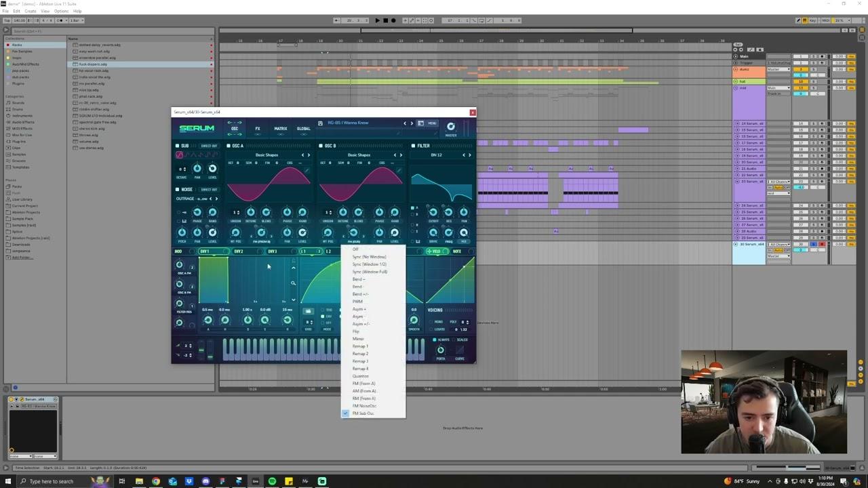
Task: Click the envelope zoom magnifier icon
Action: (x=293, y=284)
